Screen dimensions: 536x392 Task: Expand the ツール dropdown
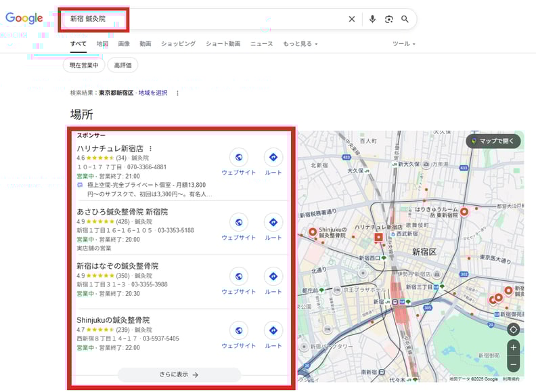(x=404, y=44)
